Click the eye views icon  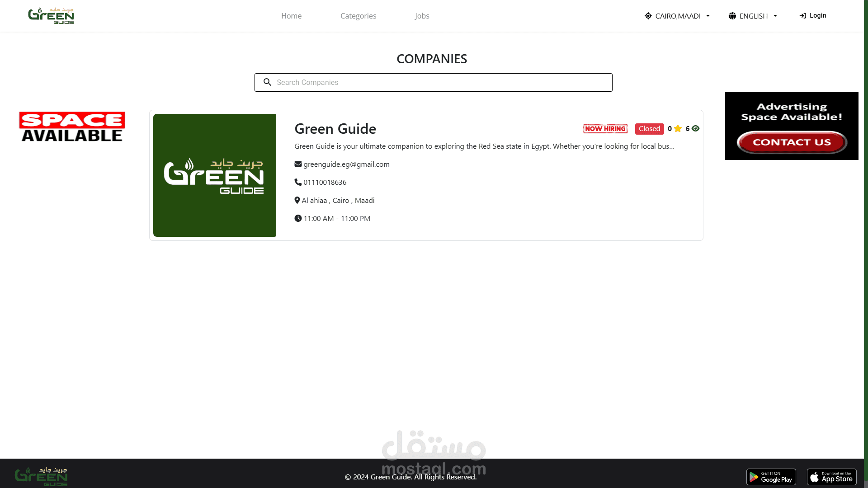[x=695, y=129]
